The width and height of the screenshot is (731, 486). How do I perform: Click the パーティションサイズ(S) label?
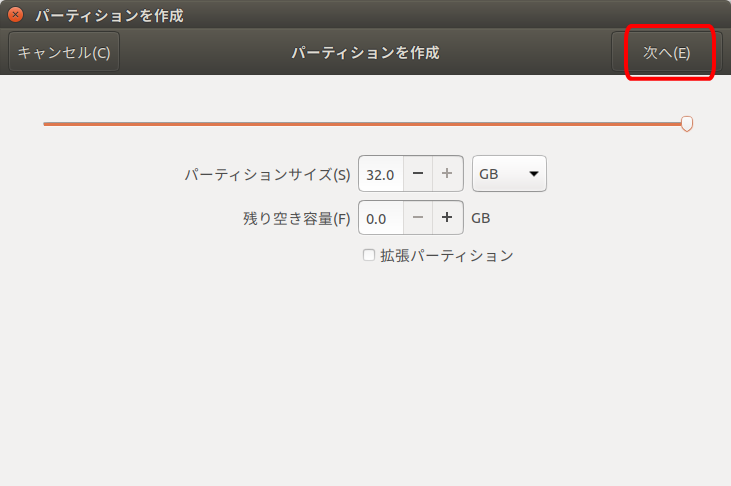tap(267, 174)
